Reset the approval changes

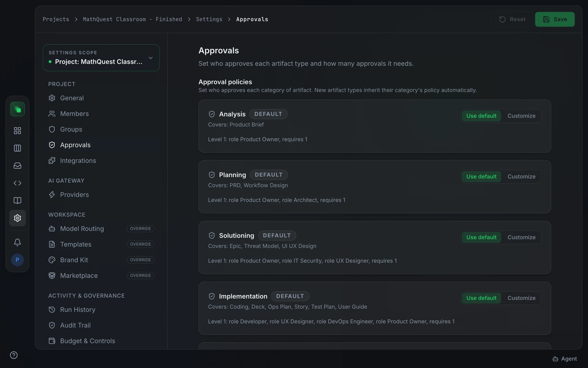(512, 19)
